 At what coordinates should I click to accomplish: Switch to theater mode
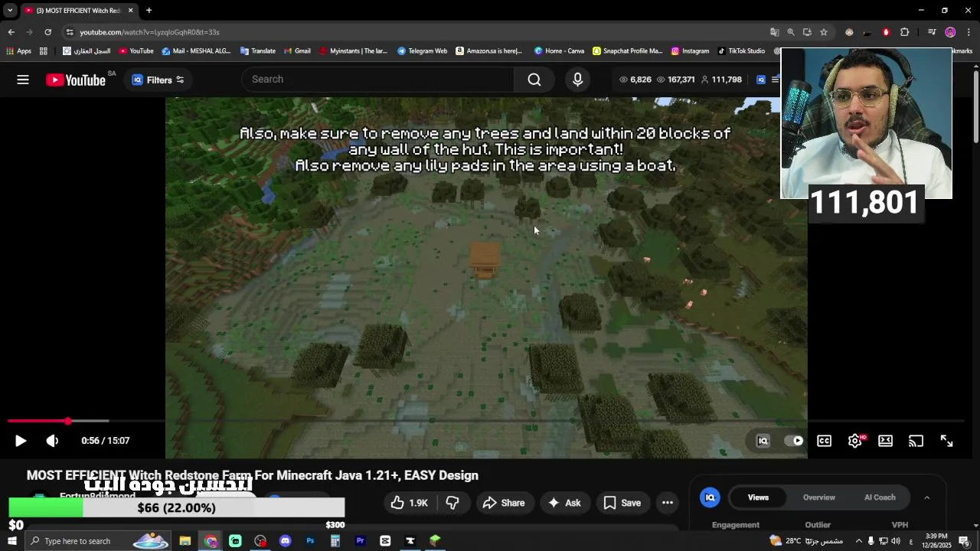click(885, 441)
